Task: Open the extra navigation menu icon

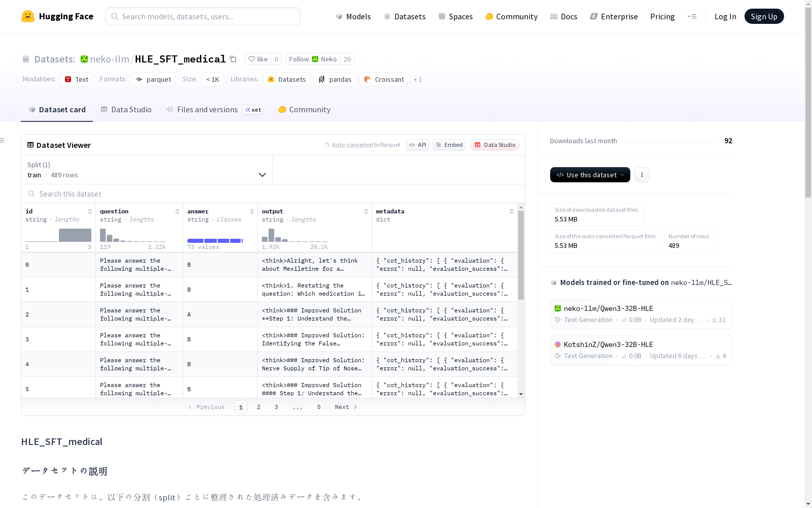Action: coord(692,16)
